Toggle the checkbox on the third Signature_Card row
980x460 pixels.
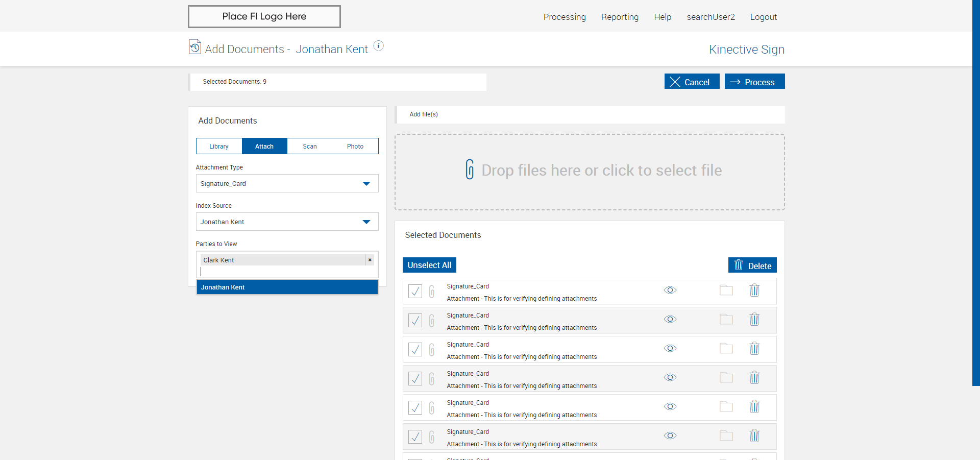tap(415, 349)
